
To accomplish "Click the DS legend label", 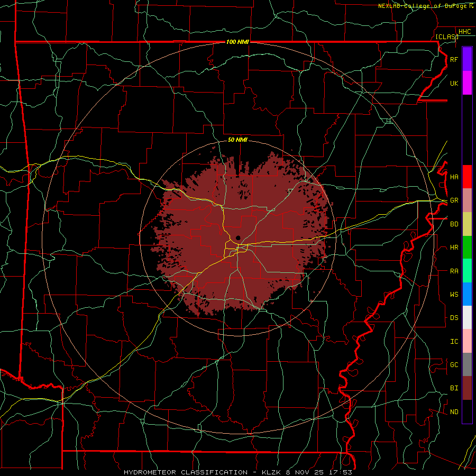I will point(454,318).
